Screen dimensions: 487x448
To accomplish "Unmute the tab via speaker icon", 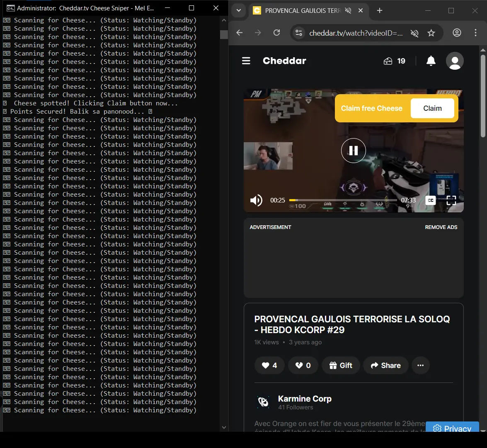I will 348,10.
